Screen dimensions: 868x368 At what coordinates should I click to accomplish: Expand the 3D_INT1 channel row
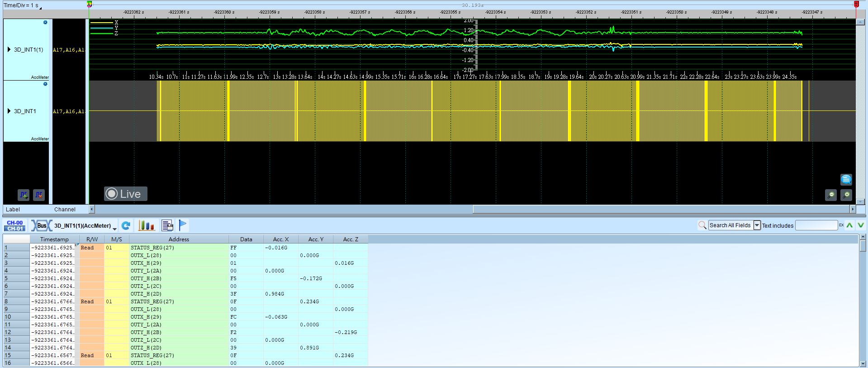9,111
